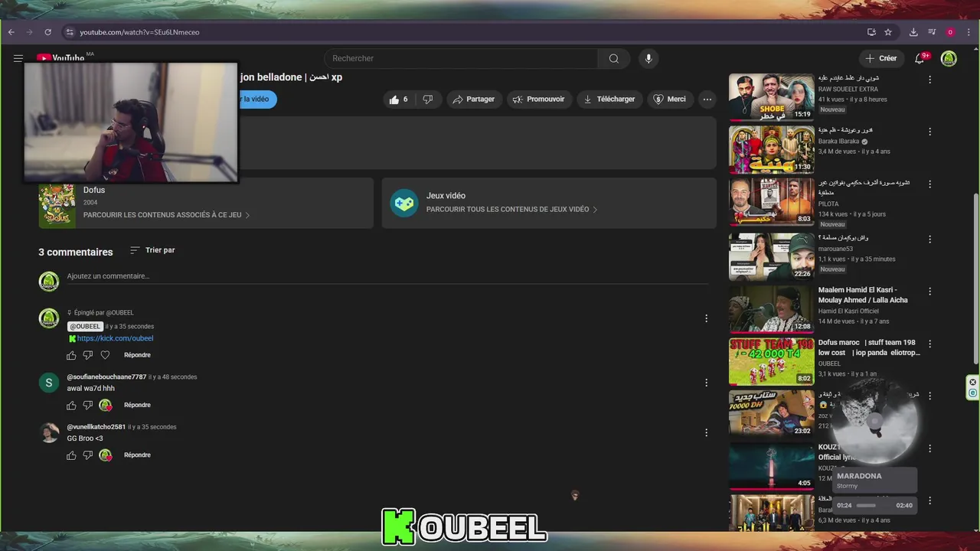
Task: Click the 'S' avatar of @soufianebouchaane7787
Action: click(x=49, y=382)
